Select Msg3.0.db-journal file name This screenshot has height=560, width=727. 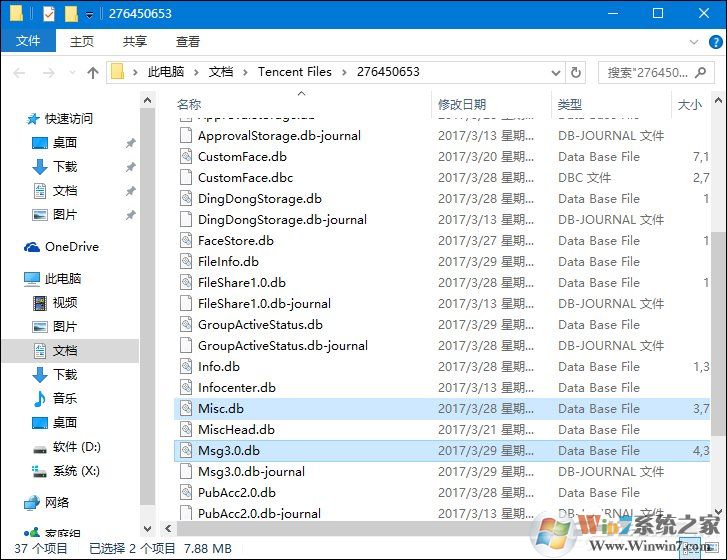point(251,471)
